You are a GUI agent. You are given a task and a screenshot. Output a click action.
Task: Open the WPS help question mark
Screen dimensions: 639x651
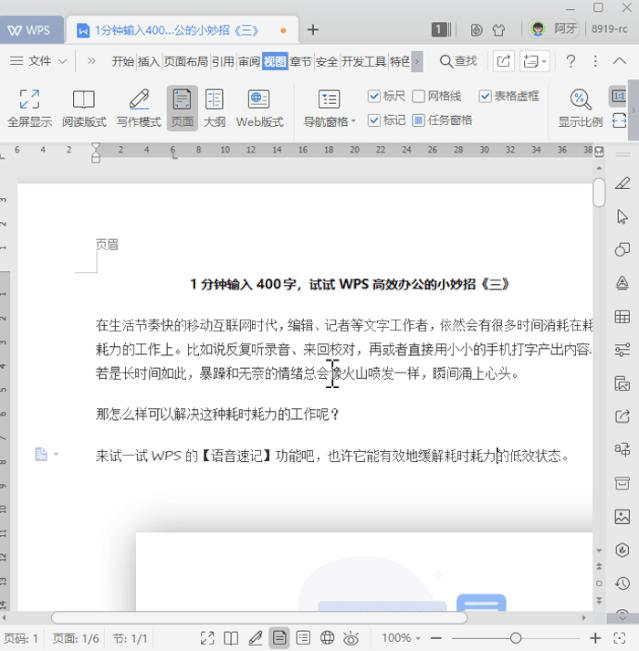571,61
